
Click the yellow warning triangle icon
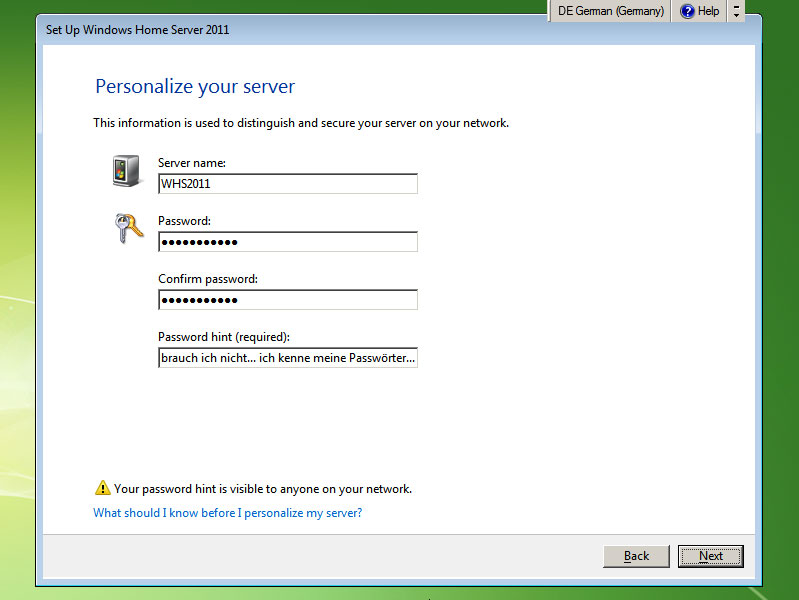[x=102, y=488]
